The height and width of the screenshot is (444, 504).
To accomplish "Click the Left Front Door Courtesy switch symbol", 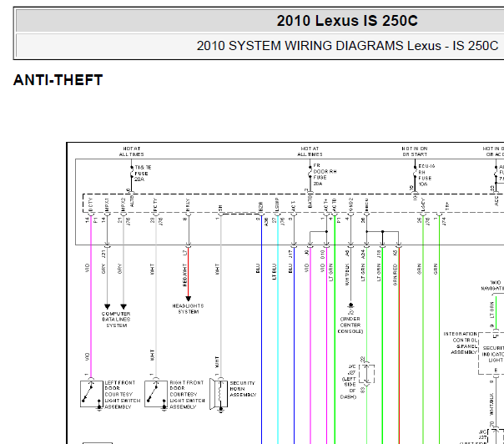I will coord(92,394).
